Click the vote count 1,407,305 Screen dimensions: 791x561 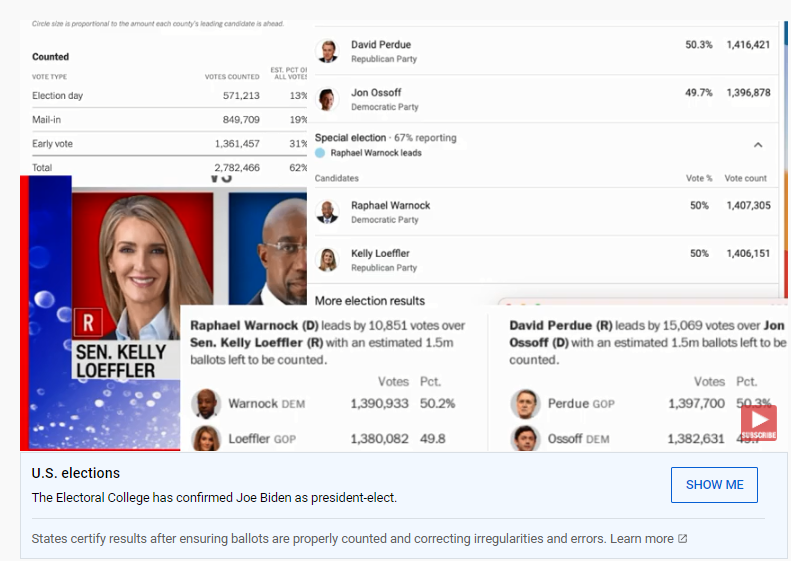748,205
